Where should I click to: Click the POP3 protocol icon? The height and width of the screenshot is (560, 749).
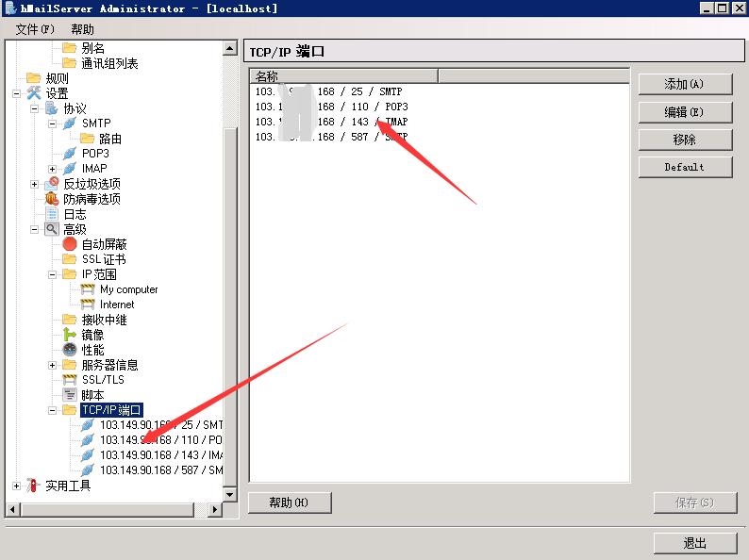(x=70, y=154)
